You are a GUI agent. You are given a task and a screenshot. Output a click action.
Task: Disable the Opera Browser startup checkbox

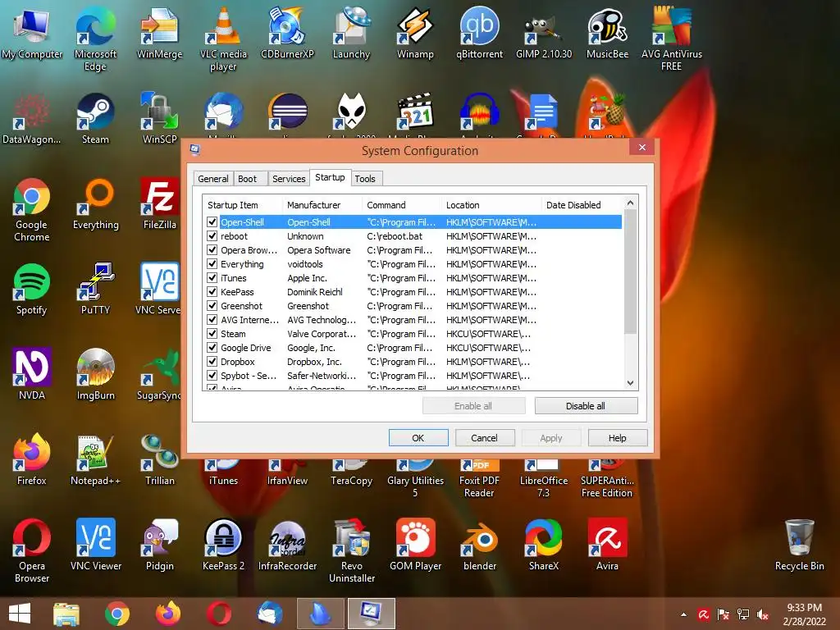tap(212, 249)
